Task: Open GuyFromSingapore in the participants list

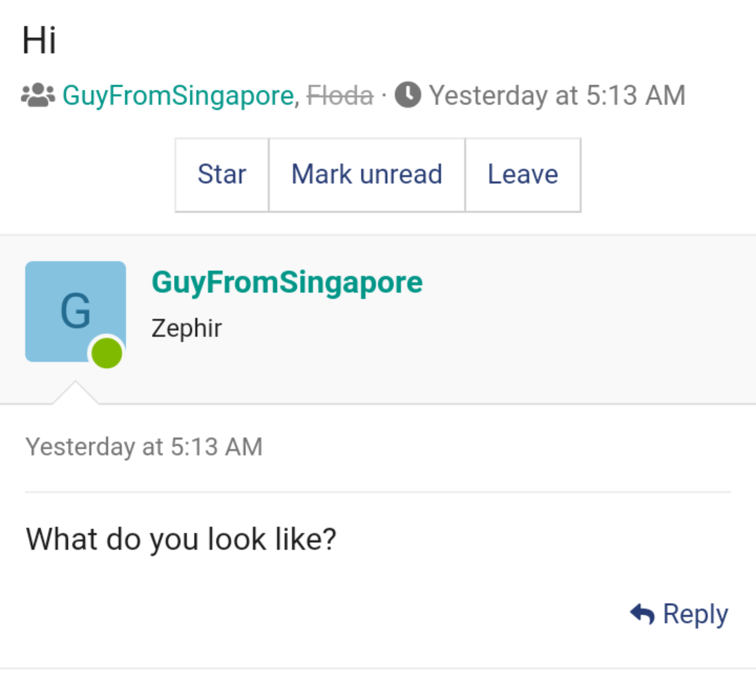Action: [178, 96]
